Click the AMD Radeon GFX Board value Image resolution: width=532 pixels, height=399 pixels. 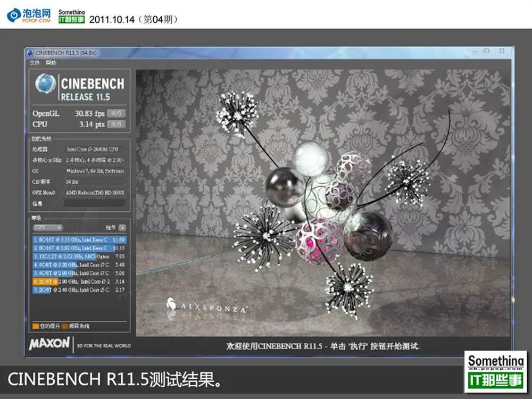[95, 193]
